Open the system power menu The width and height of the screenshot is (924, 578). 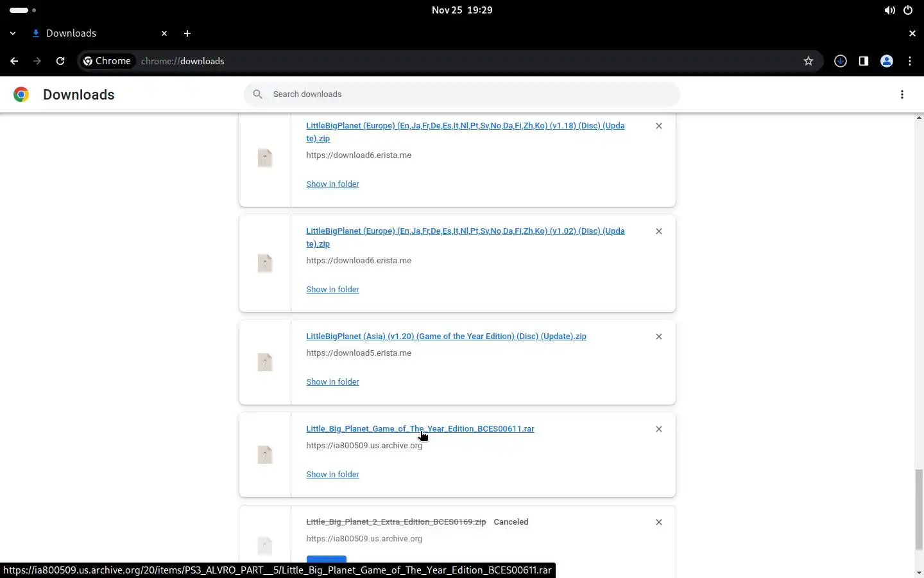pyautogui.click(x=908, y=10)
